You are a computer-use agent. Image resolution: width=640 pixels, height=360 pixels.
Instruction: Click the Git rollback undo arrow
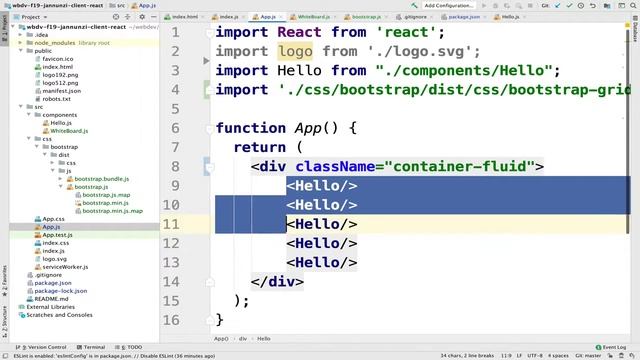click(593, 6)
